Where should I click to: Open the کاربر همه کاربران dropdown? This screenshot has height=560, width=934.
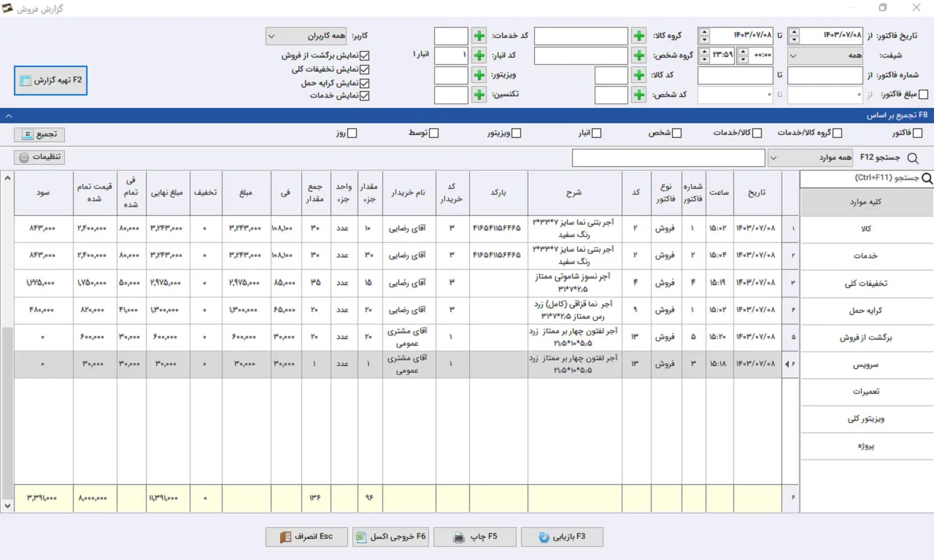click(307, 36)
